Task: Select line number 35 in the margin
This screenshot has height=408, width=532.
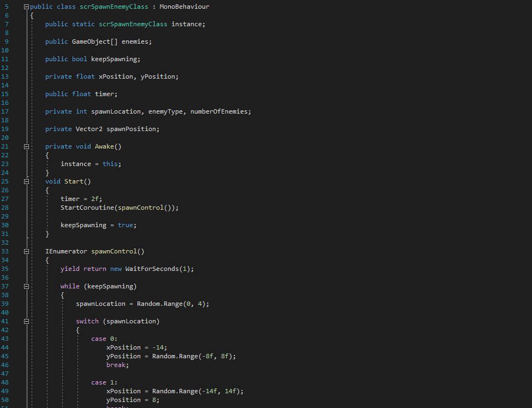Action: 5,269
